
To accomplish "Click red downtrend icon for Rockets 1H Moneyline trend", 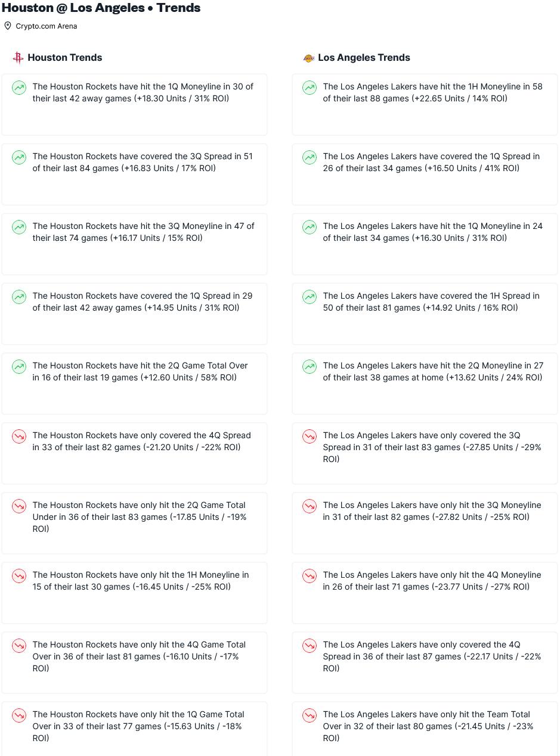I will coord(19,576).
